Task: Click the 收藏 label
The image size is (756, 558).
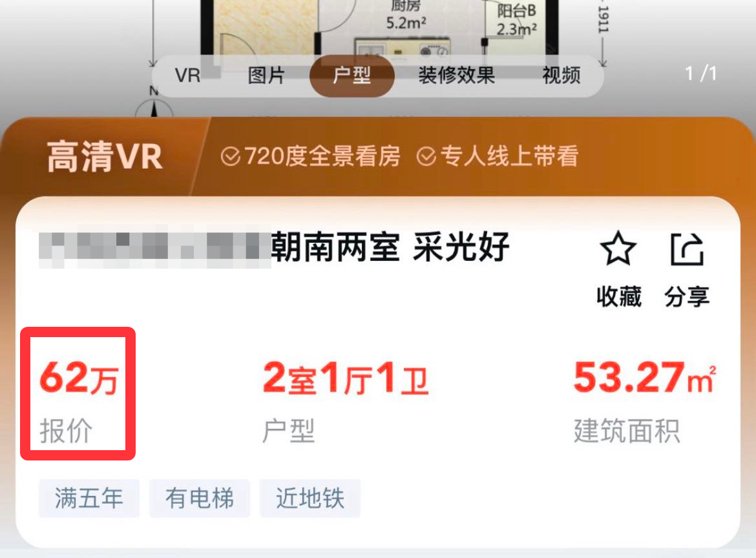Action: pos(619,296)
